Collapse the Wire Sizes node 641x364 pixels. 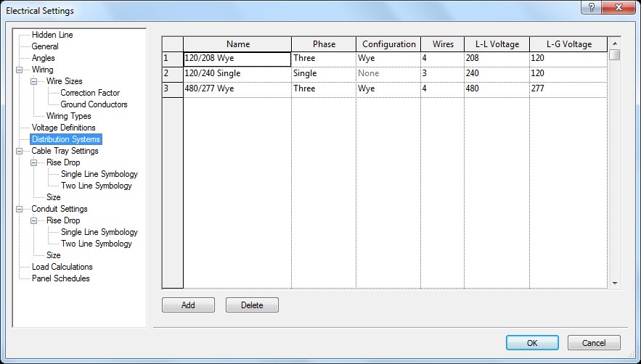pos(34,81)
